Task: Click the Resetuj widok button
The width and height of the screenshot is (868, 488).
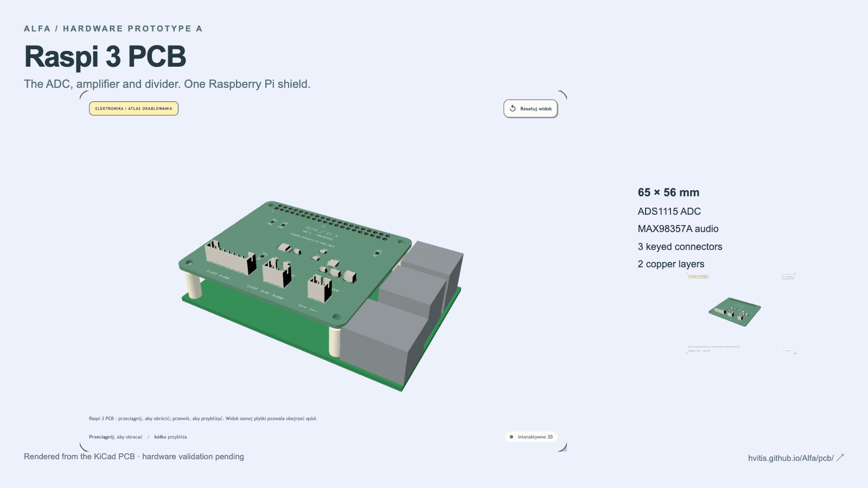Action: [x=531, y=108]
